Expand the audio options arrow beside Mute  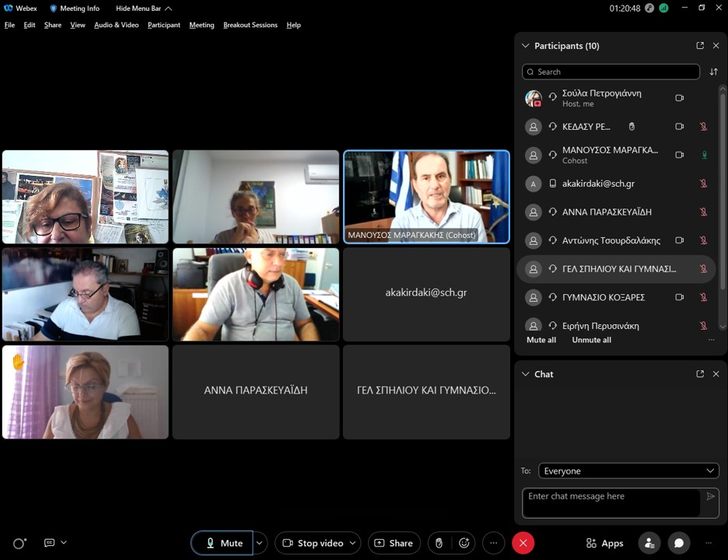261,543
